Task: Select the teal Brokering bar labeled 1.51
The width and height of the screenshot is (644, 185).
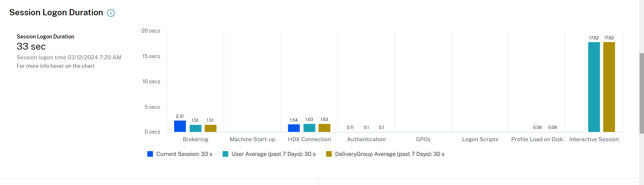Action: [x=195, y=128]
